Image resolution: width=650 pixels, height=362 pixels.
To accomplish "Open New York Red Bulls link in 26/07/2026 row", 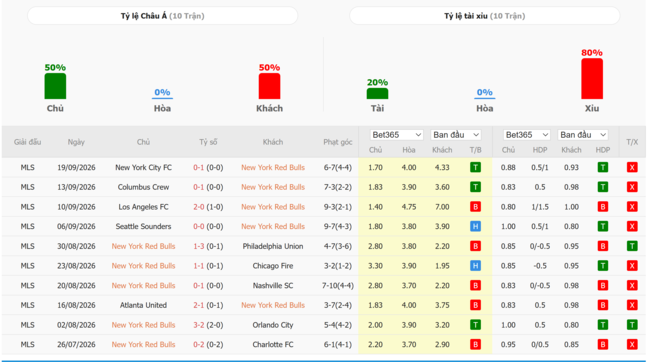I will pyautogui.click(x=143, y=345).
